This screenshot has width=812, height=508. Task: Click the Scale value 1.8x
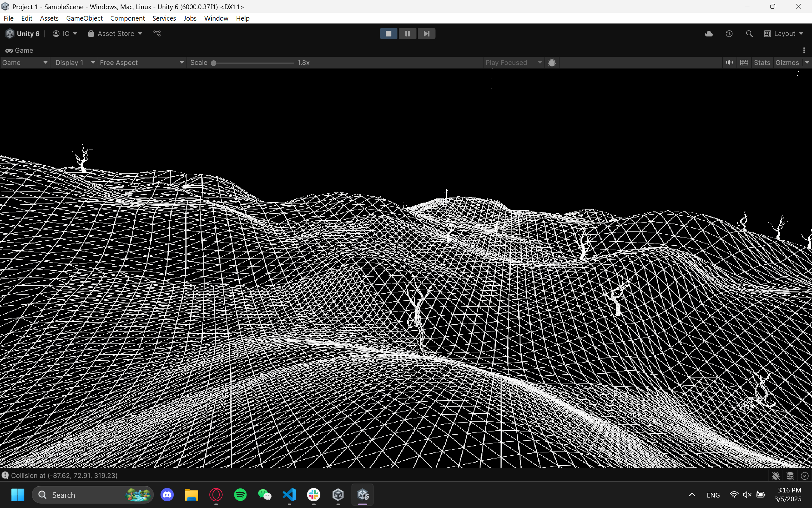303,63
